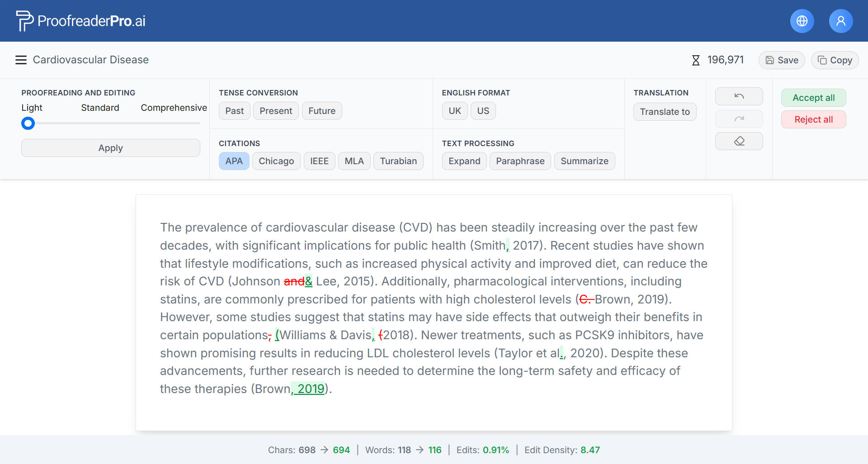Select the Chicago citation style
The image size is (868, 464).
tap(276, 161)
